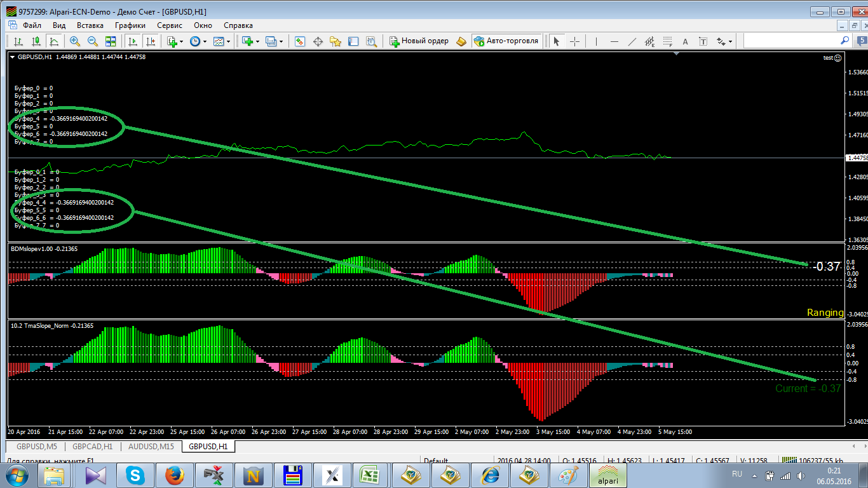Open the Market Watch window icon

point(300,41)
